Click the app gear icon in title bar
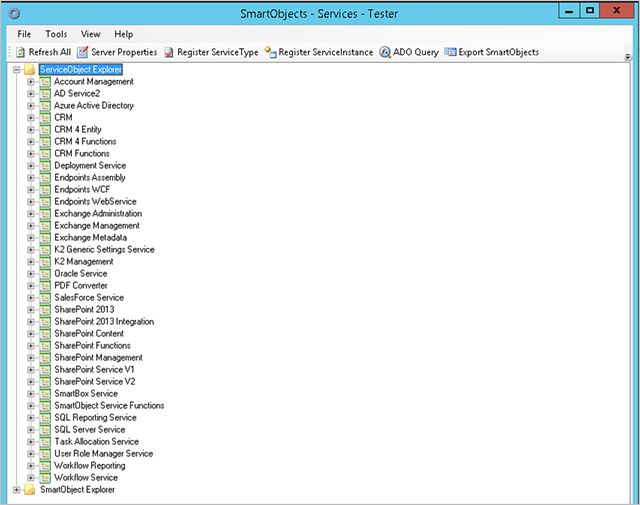Viewport: 640px width, 505px height. pos(14,14)
